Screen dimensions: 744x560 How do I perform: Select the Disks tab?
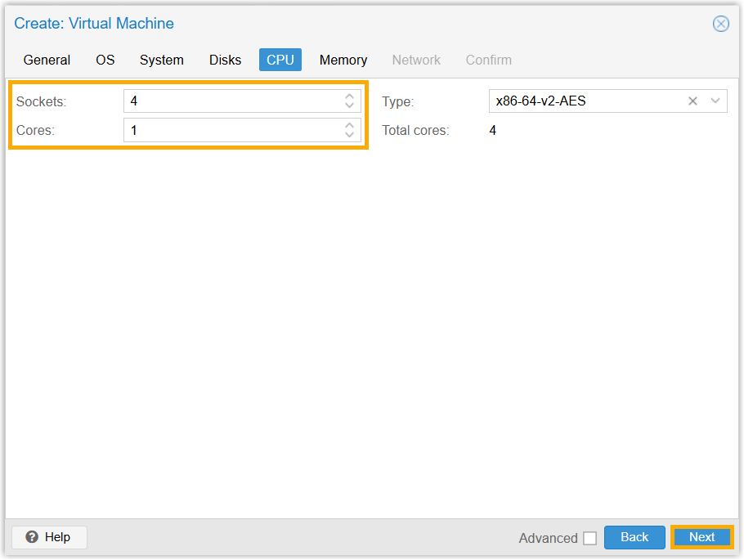pyautogui.click(x=225, y=60)
